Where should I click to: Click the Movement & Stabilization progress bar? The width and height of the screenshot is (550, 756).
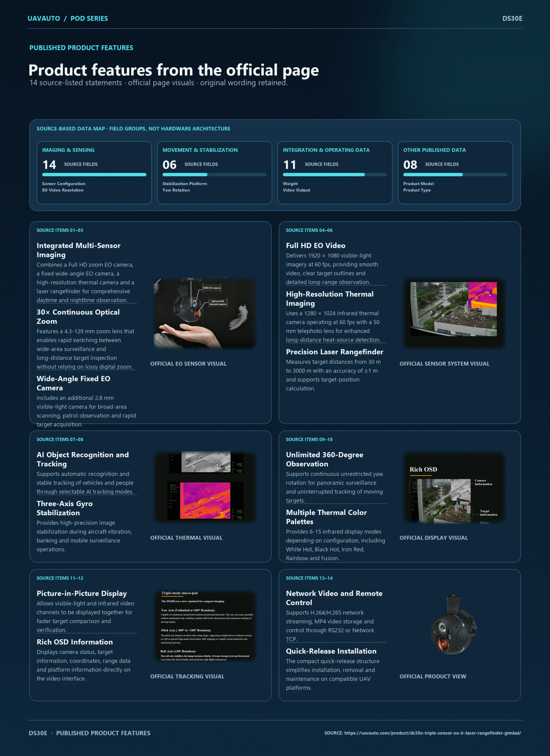click(214, 175)
